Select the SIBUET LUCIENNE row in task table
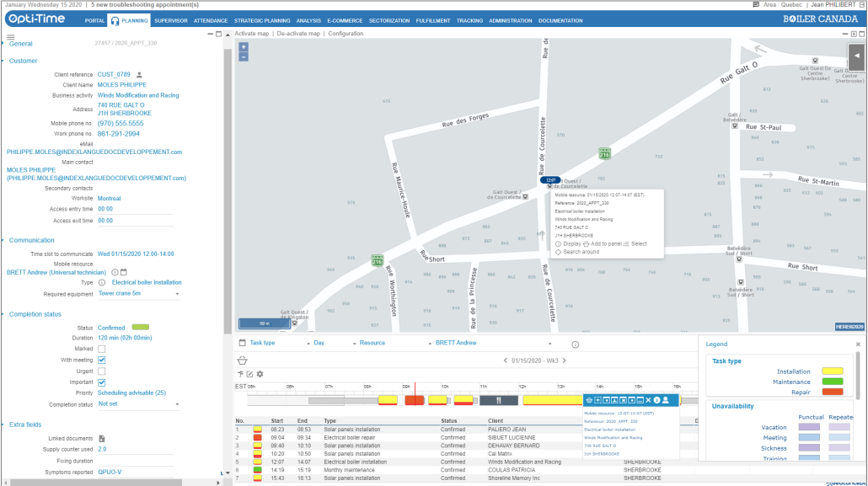The image size is (868, 486). 465,437
